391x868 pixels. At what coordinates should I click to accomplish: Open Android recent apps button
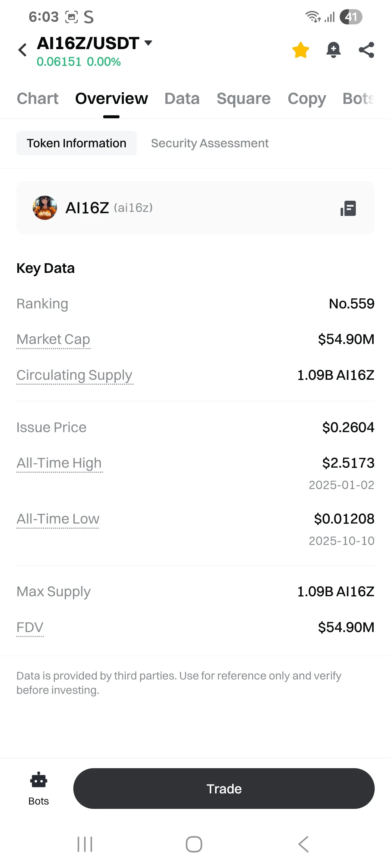point(85,844)
